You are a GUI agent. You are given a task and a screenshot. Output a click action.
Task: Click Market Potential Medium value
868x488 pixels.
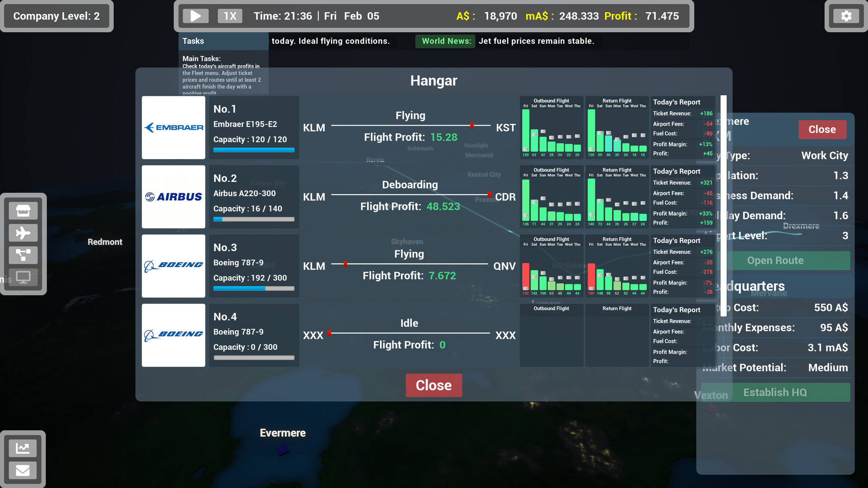(828, 368)
